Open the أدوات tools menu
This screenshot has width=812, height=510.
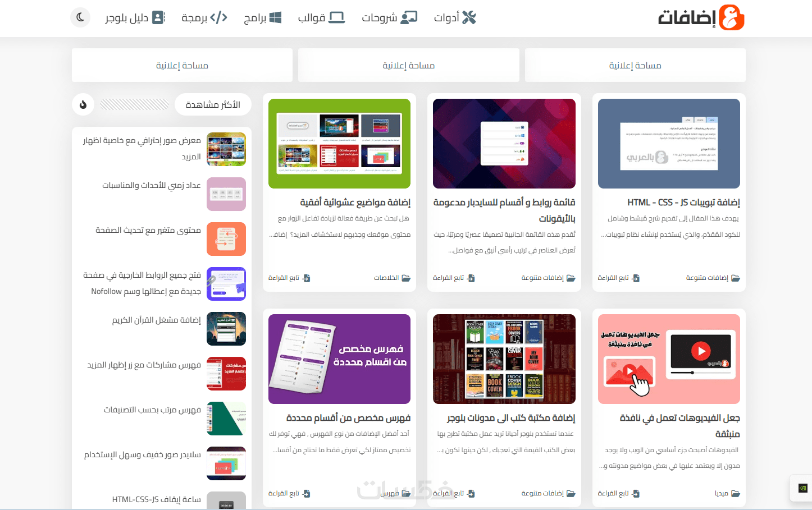[x=455, y=17]
